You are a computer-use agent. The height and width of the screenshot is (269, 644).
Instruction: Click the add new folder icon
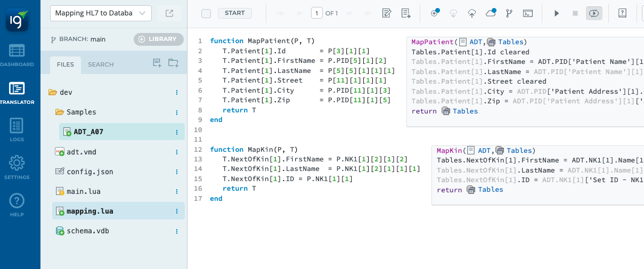tap(173, 63)
